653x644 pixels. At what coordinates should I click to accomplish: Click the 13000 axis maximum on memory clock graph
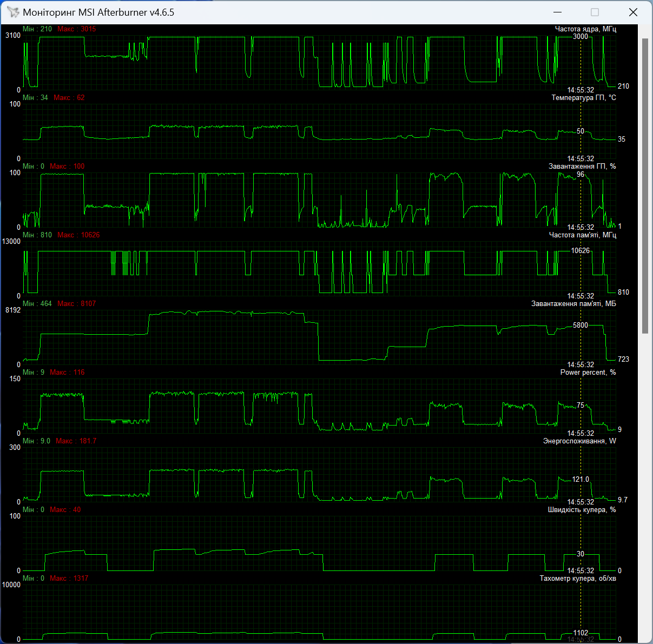12,242
